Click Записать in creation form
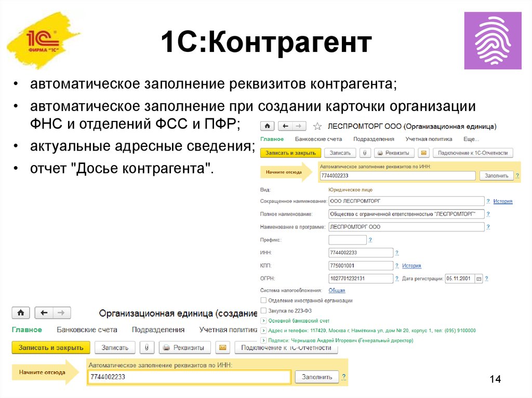The width and height of the screenshot is (532, 398). pos(115,348)
